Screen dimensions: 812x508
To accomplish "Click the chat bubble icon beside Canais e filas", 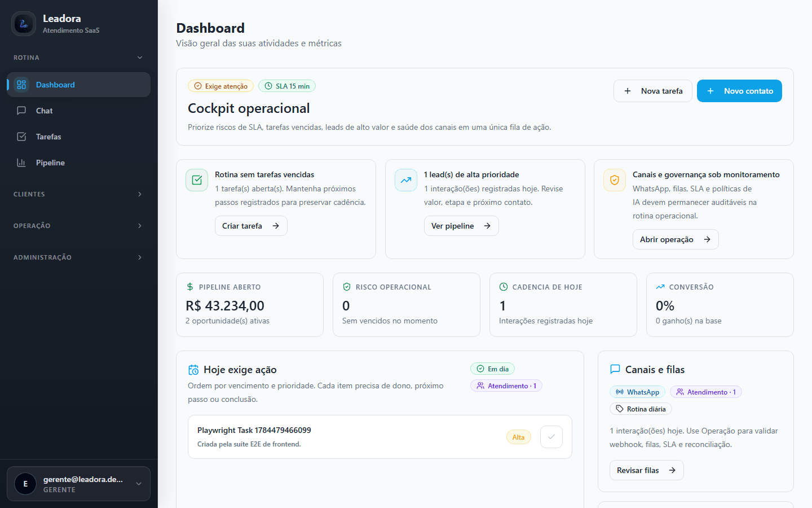I will click(615, 369).
